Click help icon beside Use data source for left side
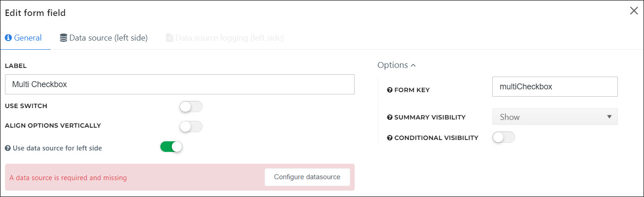Viewport: 644px width, 197px height. click(8, 148)
